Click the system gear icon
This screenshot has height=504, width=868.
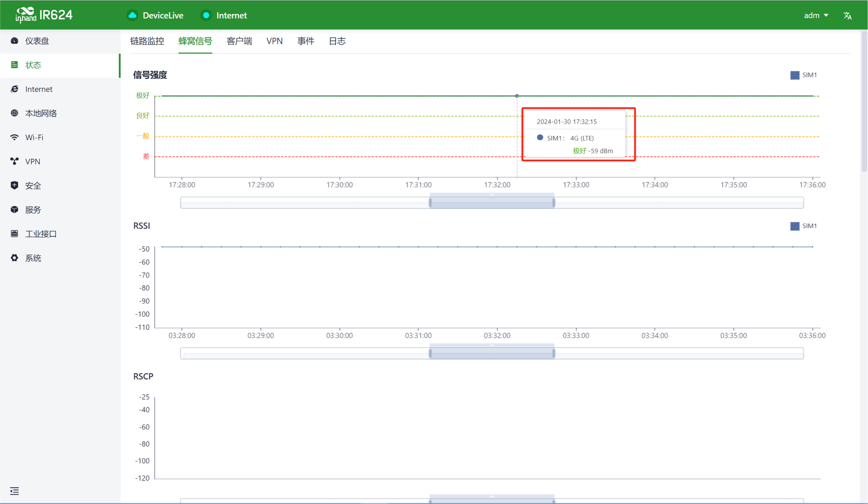pos(15,258)
